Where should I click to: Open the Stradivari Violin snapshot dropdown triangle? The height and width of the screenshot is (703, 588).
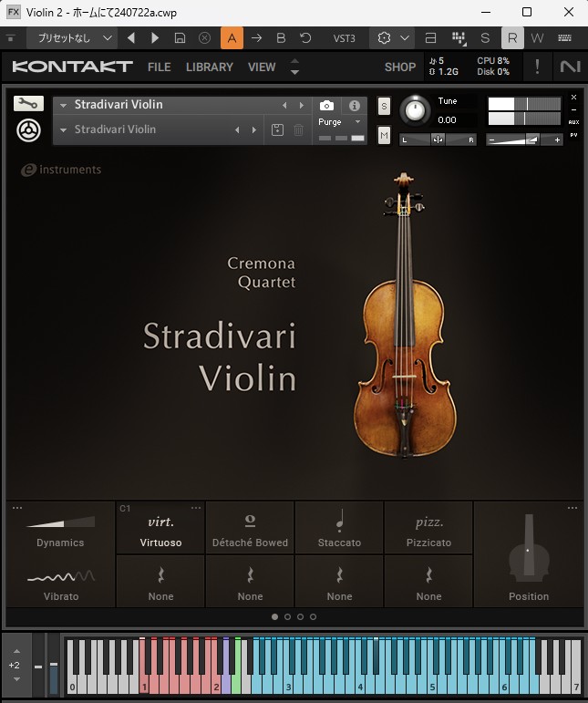[63, 130]
